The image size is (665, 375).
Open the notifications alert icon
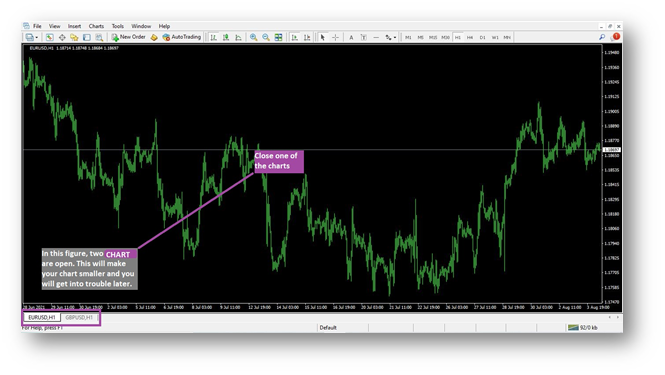tap(616, 37)
